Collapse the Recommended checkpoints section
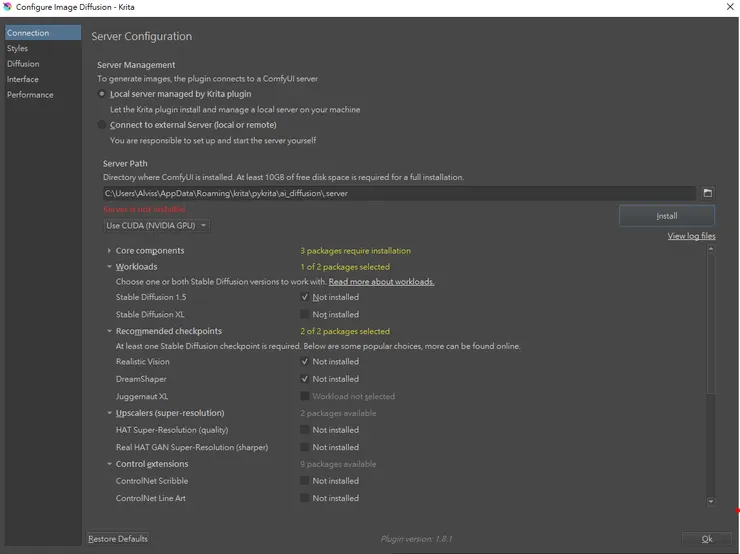This screenshot has width=740, height=554. pos(109,331)
